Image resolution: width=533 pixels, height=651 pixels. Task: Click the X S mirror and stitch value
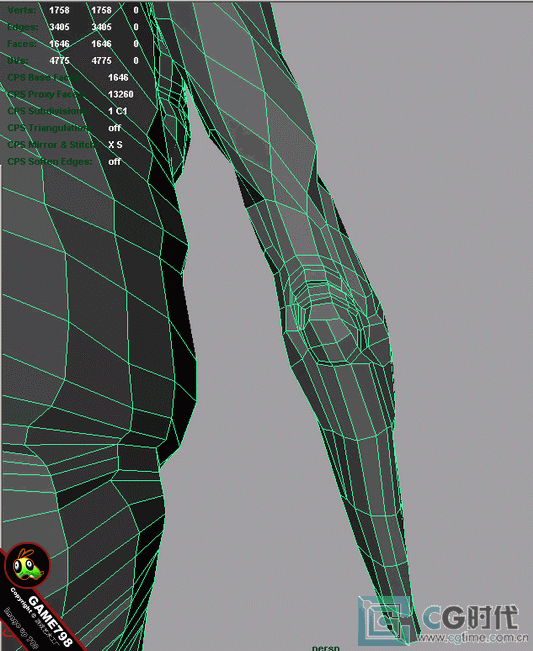pos(115,145)
